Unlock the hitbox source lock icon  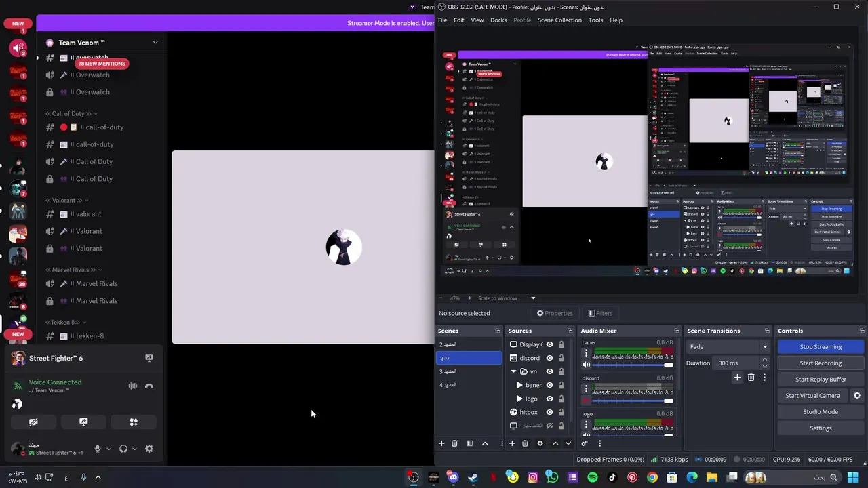(x=561, y=412)
